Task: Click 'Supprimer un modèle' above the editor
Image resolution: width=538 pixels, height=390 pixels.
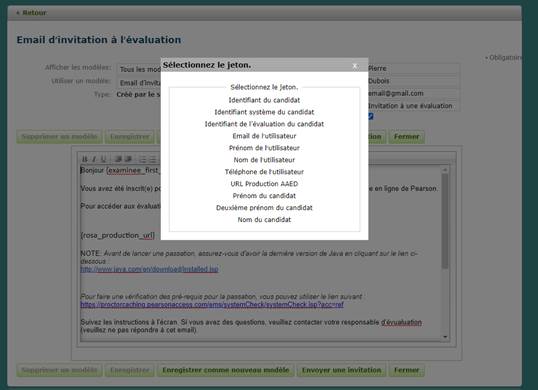Action: pyautogui.click(x=59, y=137)
